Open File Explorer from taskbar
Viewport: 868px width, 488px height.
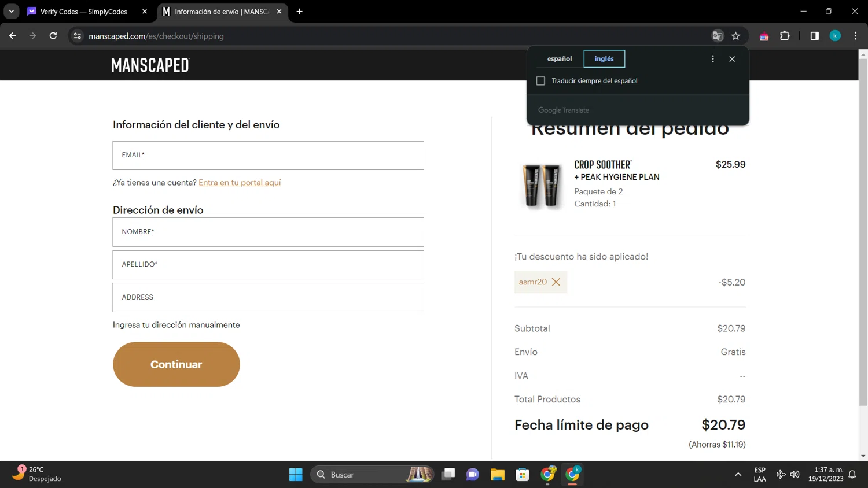[x=498, y=475]
